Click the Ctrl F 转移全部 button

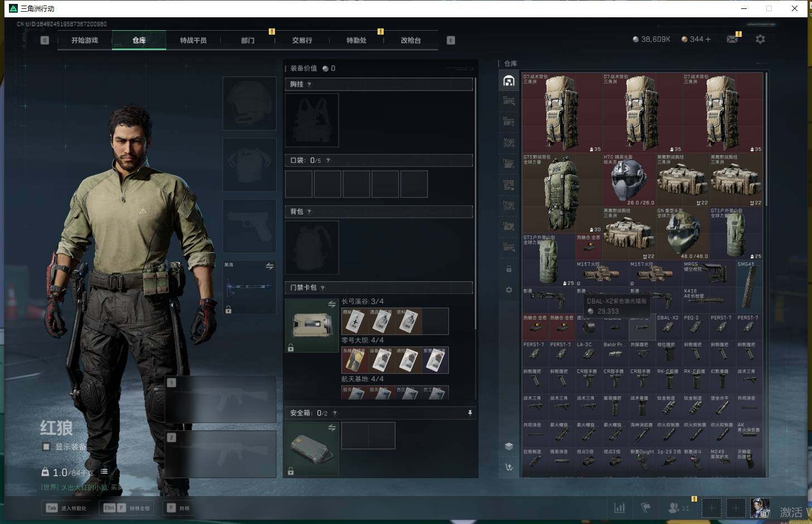(x=125, y=508)
